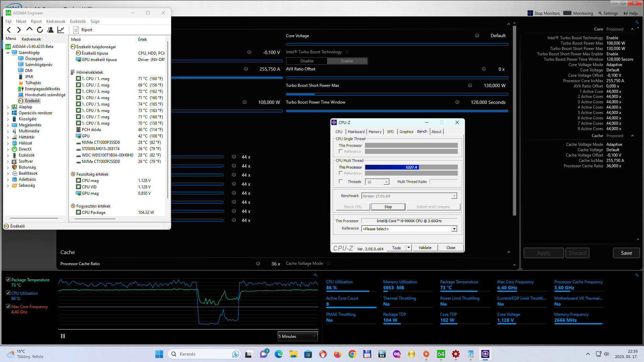Image resolution: width=644 pixels, height=362 pixels.
Task: Open the AIDA64 icon in the taskbar
Action: click(441, 354)
